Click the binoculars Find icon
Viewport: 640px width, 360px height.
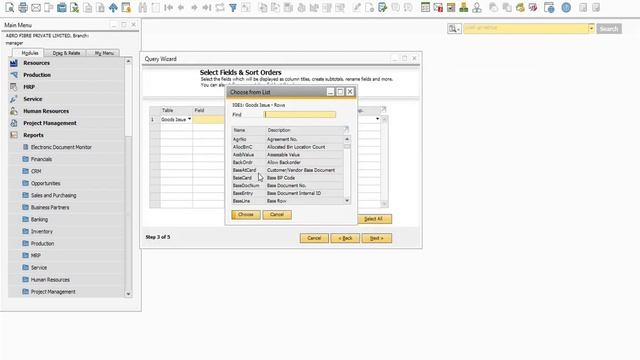(x=142, y=7)
